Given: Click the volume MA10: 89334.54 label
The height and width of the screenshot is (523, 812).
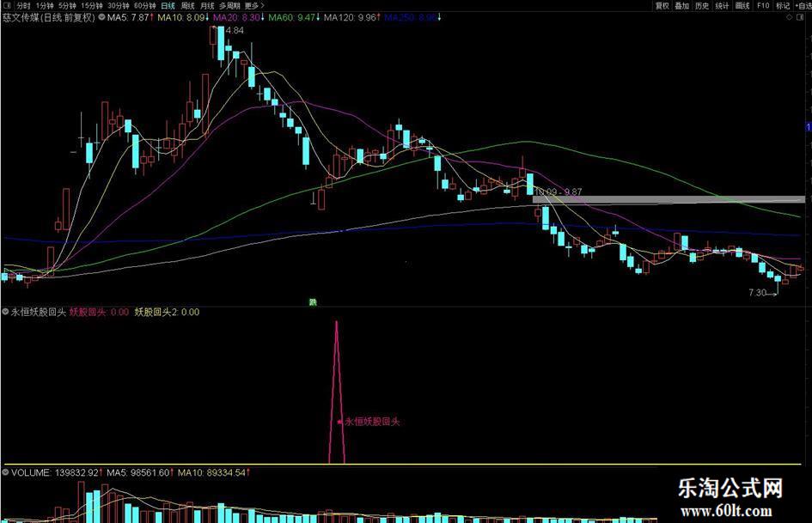Looking at the screenshot, I should [x=213, y=472].
